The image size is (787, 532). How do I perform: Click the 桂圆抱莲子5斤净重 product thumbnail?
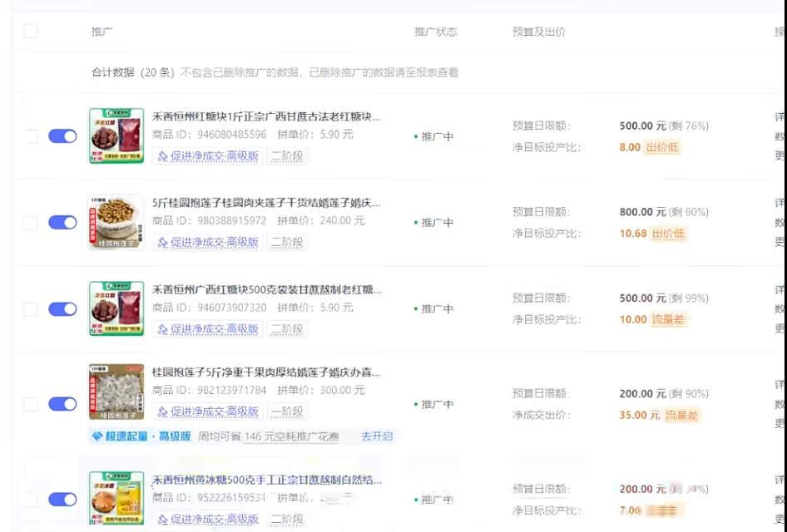click(x=116, y=392)
